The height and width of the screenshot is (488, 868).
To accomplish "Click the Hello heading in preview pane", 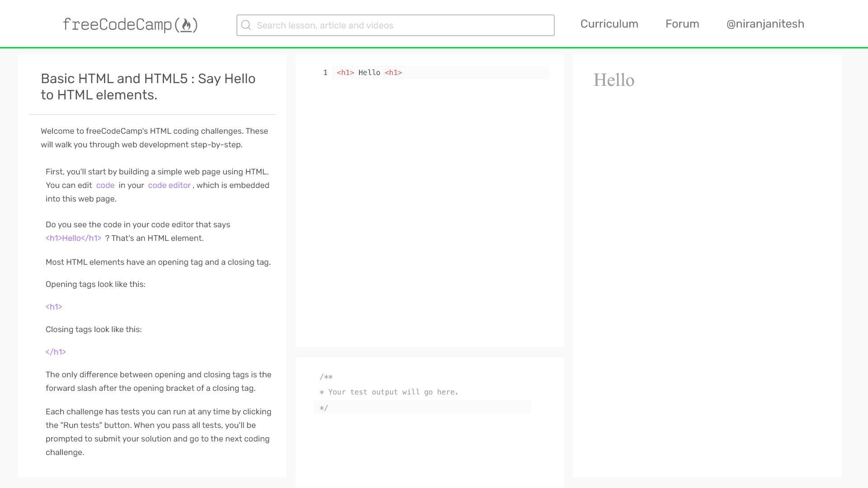I will pyautogui.click(x=613, y=80).
